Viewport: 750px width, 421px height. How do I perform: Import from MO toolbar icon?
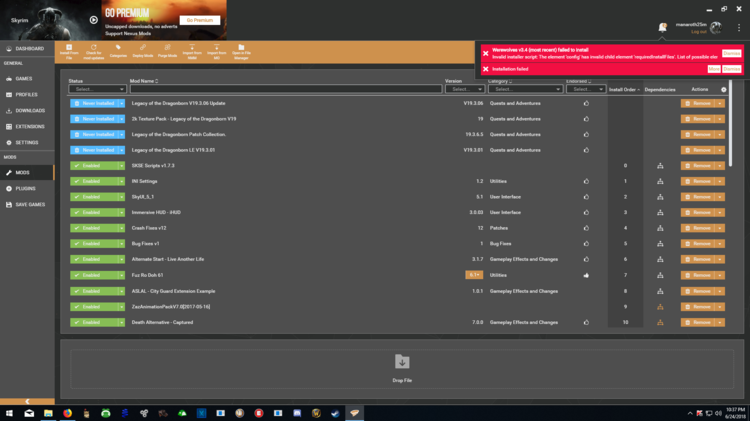click(x=217, y=52)
